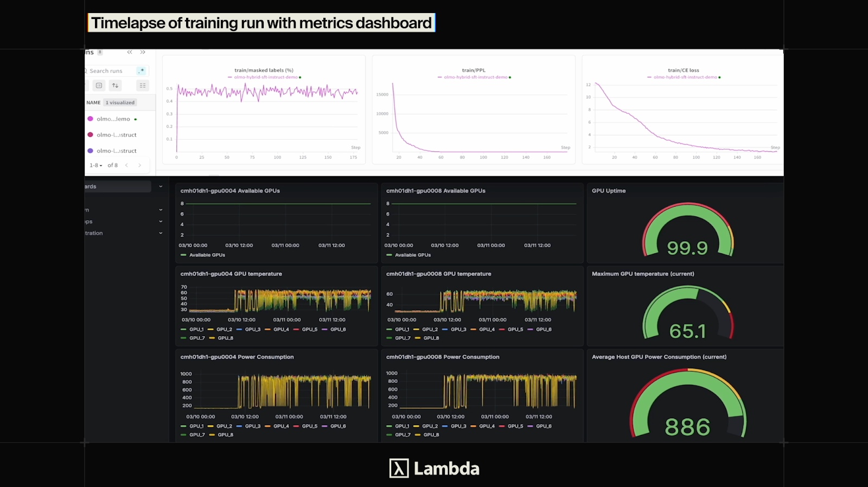Open gpu0008 GPU temperature panel title
Image resolution: width=868 pixels, height=487 pixels.
pyautogui.click(x=438, y=274)
